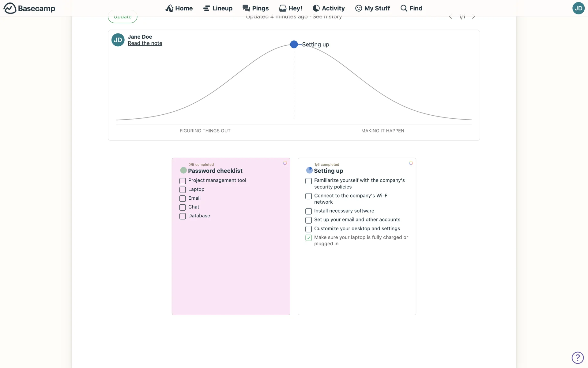The width and height of the screenshot is (588, 368).
Task: Check Install necessary software item
Action: [308, 211]
